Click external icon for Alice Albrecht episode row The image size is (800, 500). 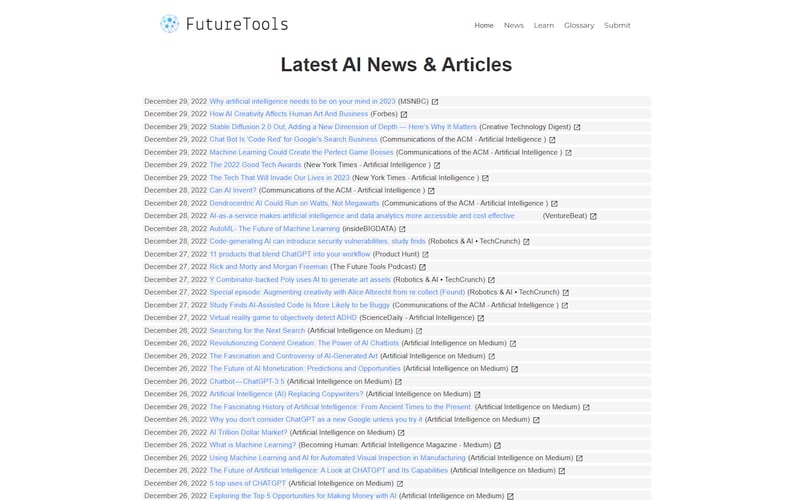566,293
